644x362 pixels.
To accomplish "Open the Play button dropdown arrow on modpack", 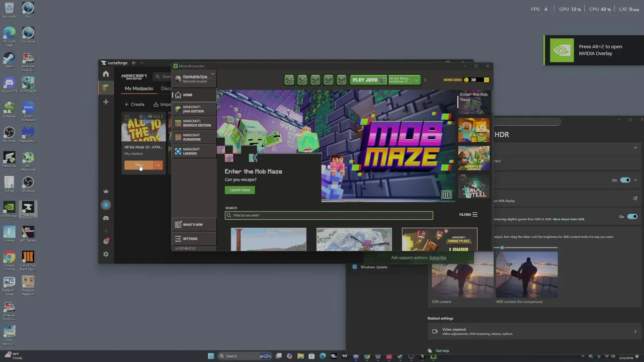I will pyautogui.click(x=158, y=165).
